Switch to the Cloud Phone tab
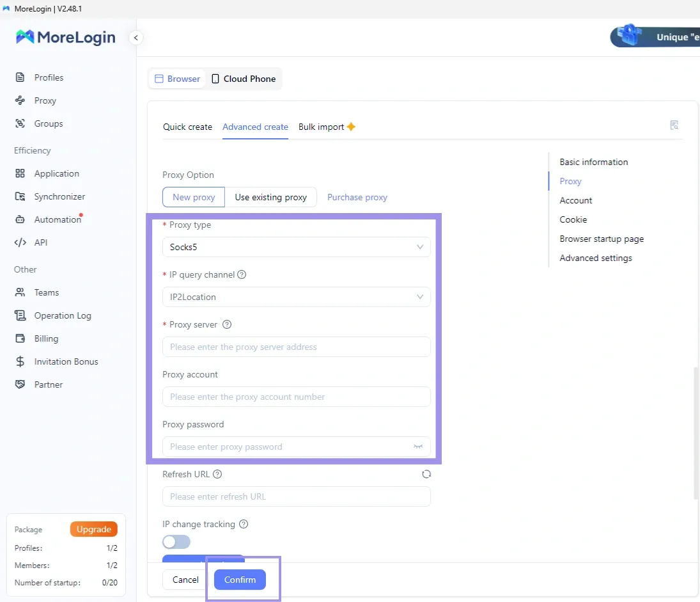Screen dimensions: 700x602 tap(243, 79)
